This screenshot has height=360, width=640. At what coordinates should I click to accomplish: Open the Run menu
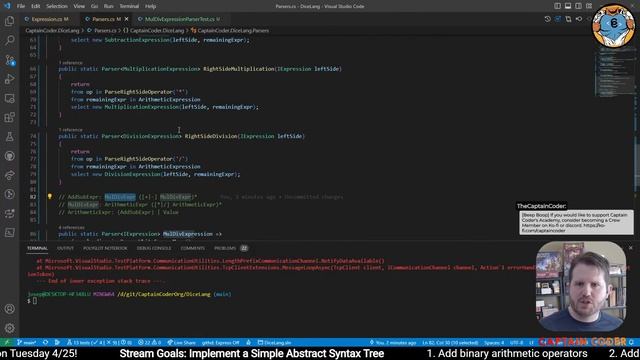click(109, 6)
